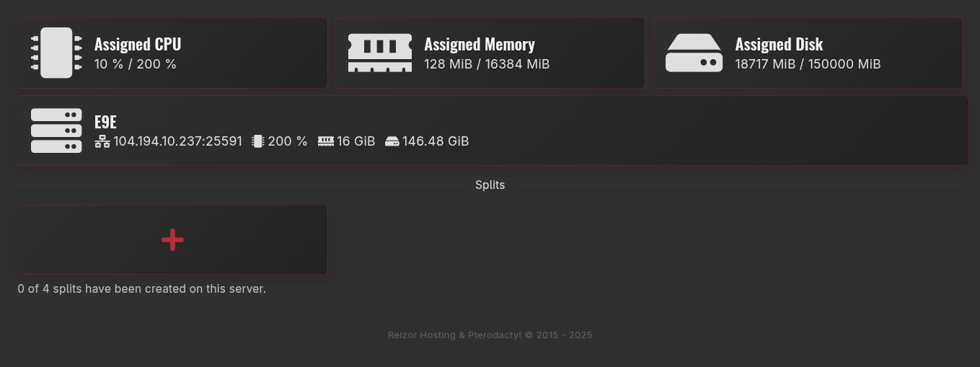Click the 128 MiB / 16384 MiB memory usage
The width and height of the screenshot is (980, 367).
[x=487, y=64]
